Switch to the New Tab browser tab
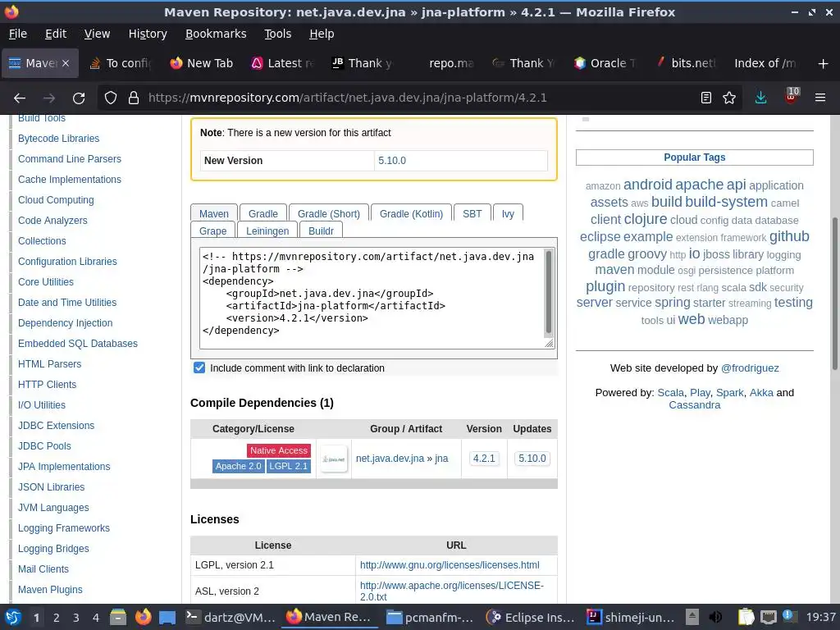Viewport: 840px width, 630px height. pyautogui.click(x=202, y=63)
